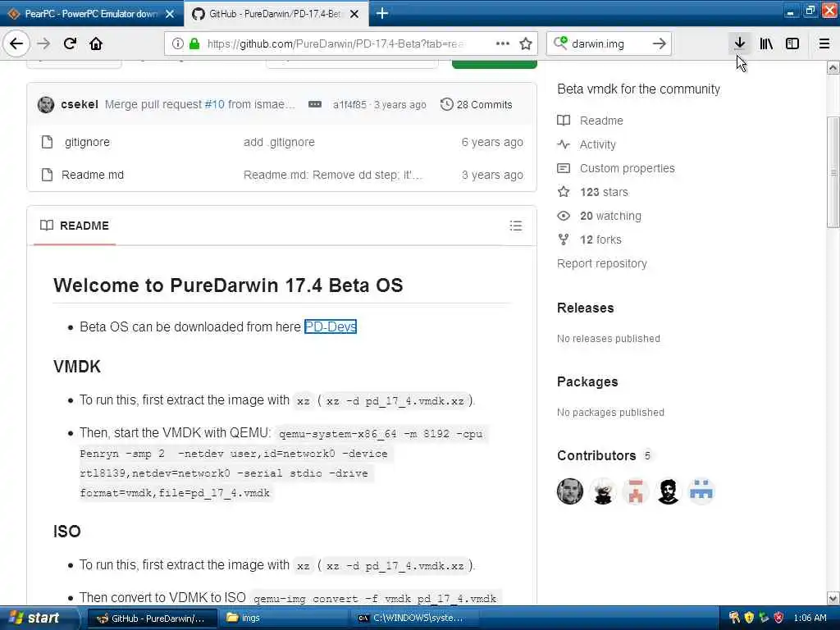View 20 watching list
This screenshot has width=840, height=630.
point(610,216)
